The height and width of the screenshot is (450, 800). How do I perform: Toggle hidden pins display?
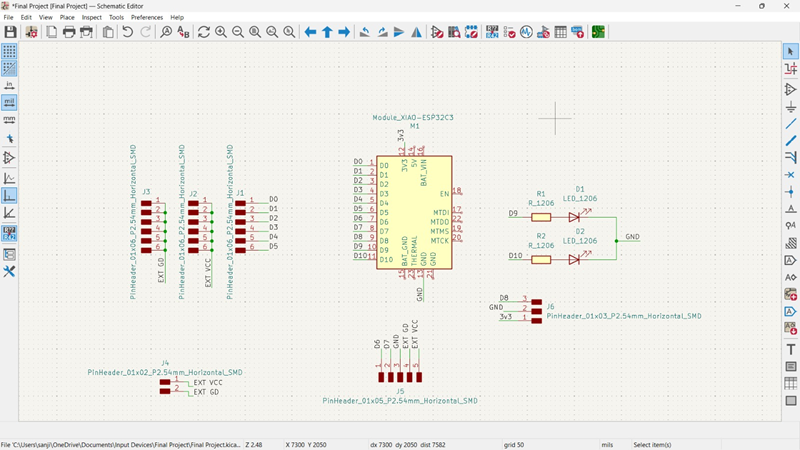coord(9,158)
